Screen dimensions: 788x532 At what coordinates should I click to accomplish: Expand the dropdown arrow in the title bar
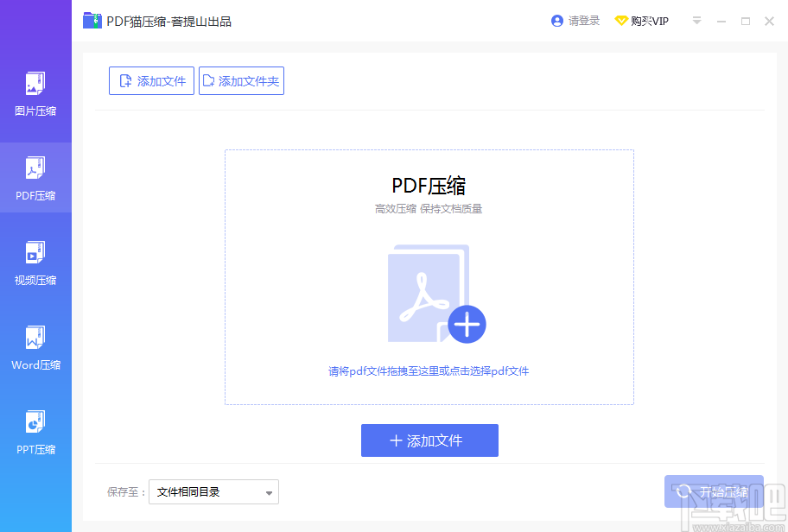(x=696, y=20)
